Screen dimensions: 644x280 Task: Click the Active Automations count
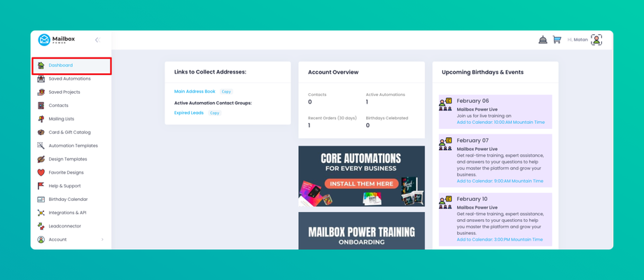point(367,101)
